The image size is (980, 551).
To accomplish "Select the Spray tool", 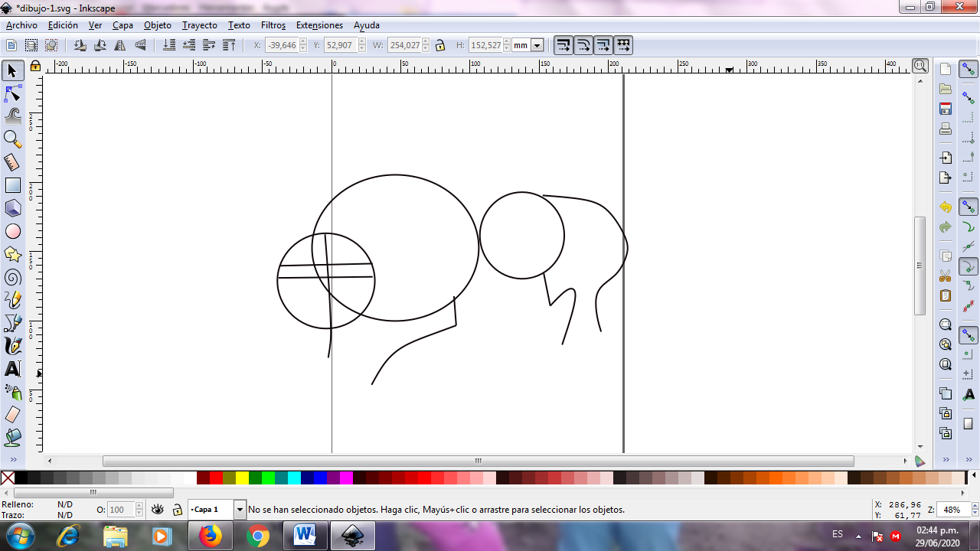I will point(12,392).
